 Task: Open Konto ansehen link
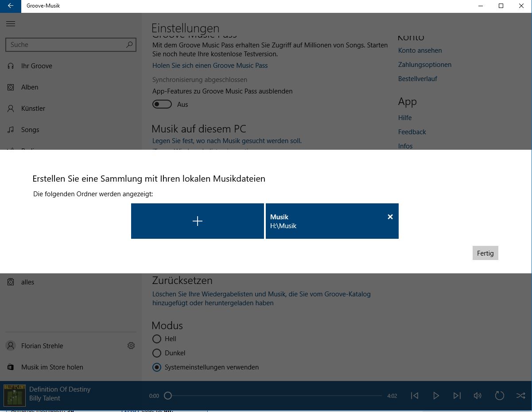point(420,50)
